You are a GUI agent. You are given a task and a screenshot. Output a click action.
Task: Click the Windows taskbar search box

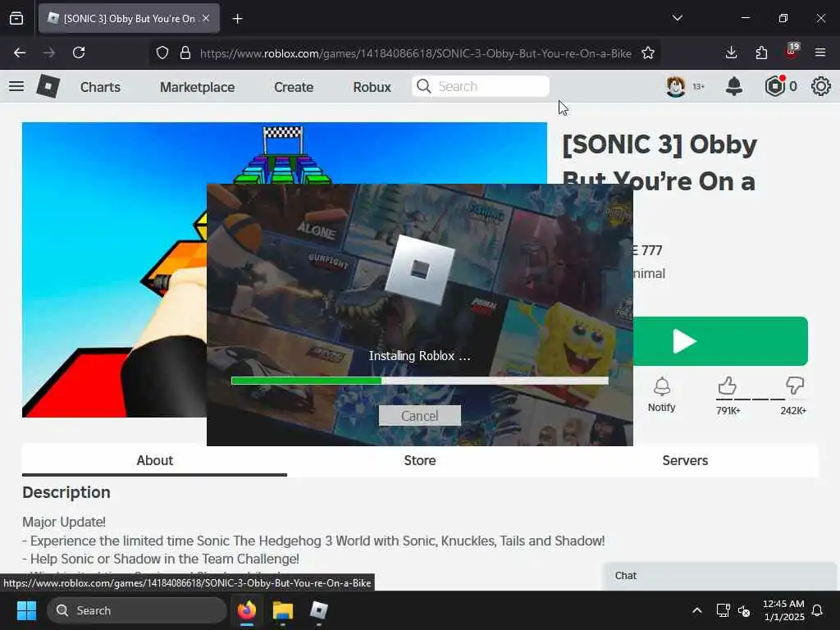(137, 610)
